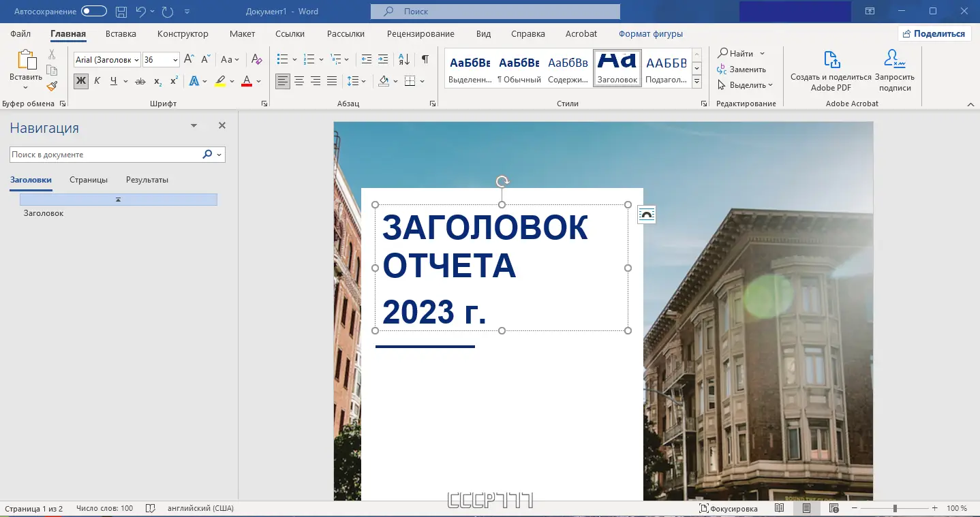Click the Sort A-Z icon
980x517 pixels.
tap(403, 59)
